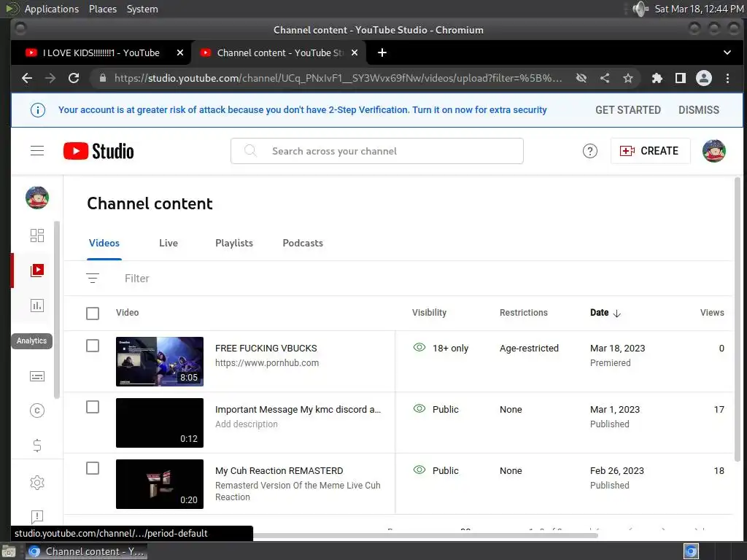The width and height of the screenshot is (747, 560).
Task: Click Add description under Important Message
Action: (247, 424)
